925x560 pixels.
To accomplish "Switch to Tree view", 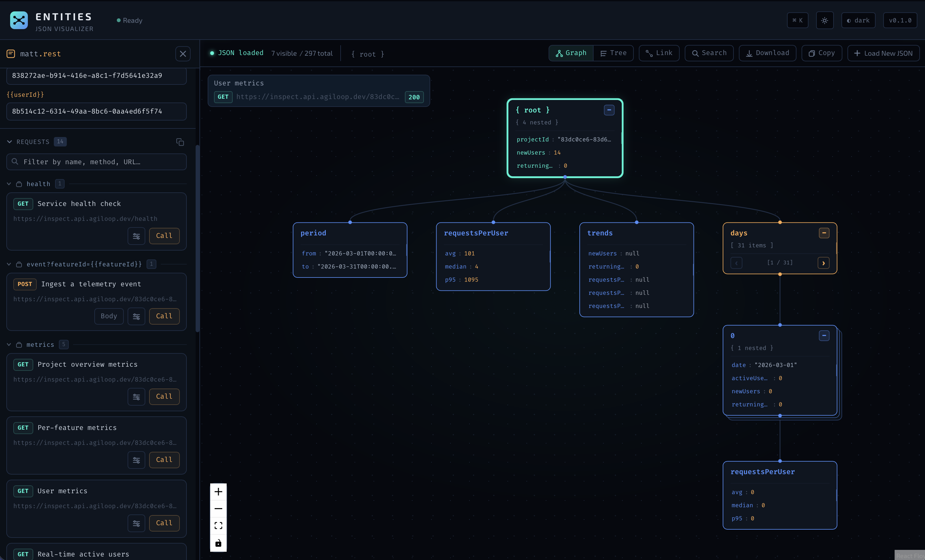I will click(x=614, y=53).
